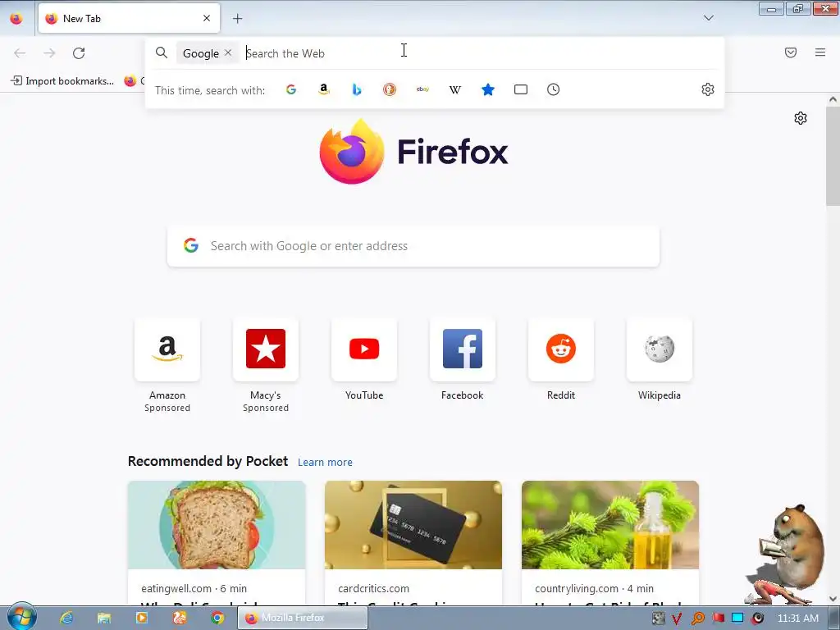The height and width of the screenshot is (630, 840).
Task: Open the eatingwell.com sandwich article card
Action: pyautogui.click(x=217, y=543)
